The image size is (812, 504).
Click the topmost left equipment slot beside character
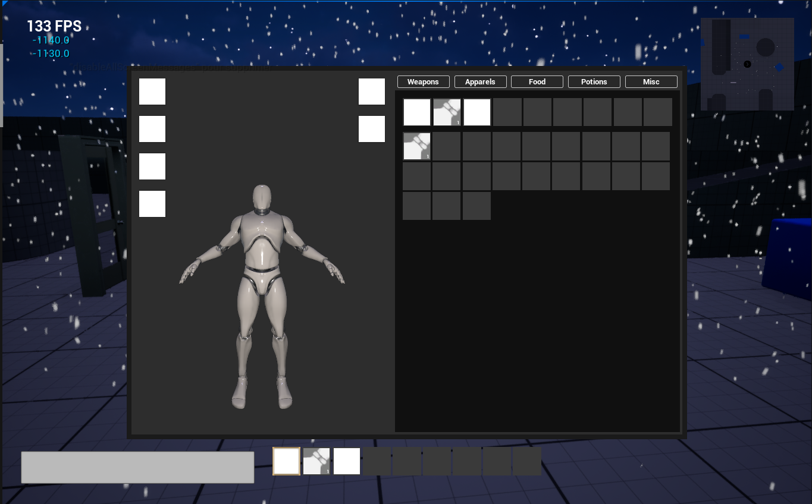[152, 92]
